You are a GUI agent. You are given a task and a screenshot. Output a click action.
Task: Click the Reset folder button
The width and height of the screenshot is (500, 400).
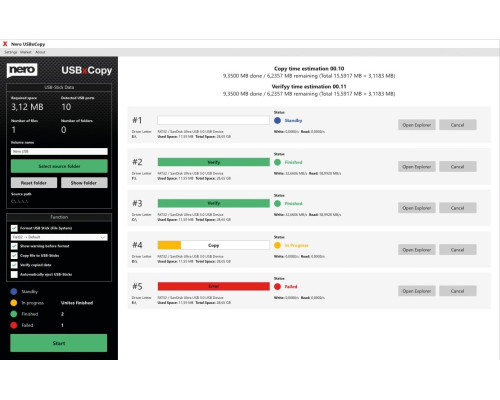click(x=34, y=183)
